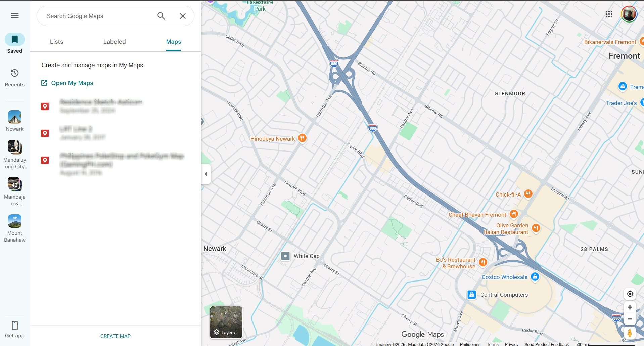Screen dimensions: 644x346
Task: Click the Philippines region link
Action: pos(470,344)
